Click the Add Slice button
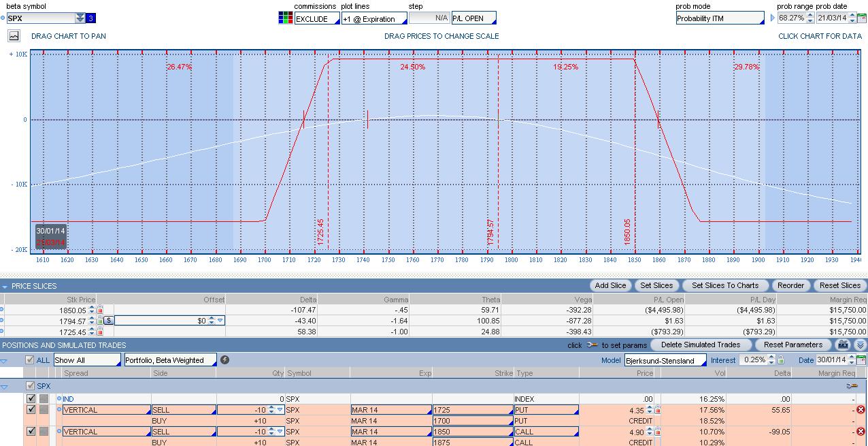The image size is (868, 446). click(611, 285)
